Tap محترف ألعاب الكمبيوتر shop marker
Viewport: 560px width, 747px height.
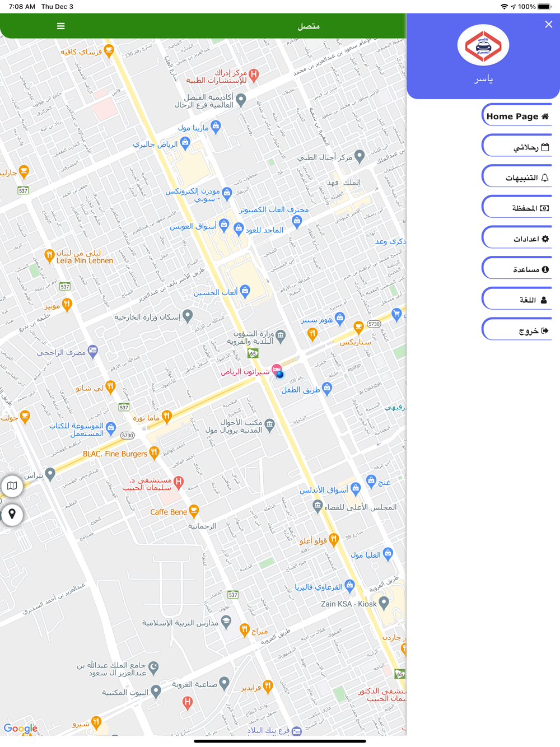click(297, 221)
